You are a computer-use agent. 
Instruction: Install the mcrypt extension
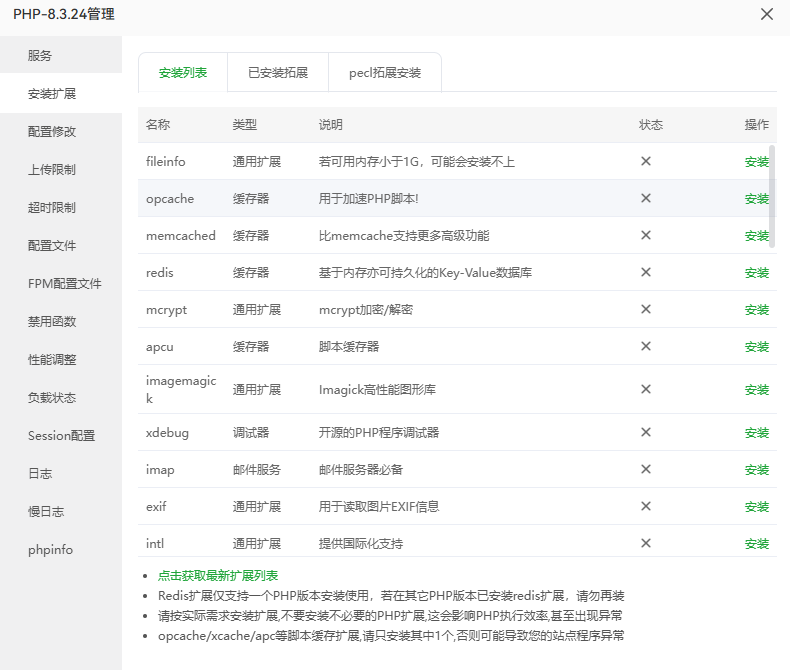click(x=757, y=310)
